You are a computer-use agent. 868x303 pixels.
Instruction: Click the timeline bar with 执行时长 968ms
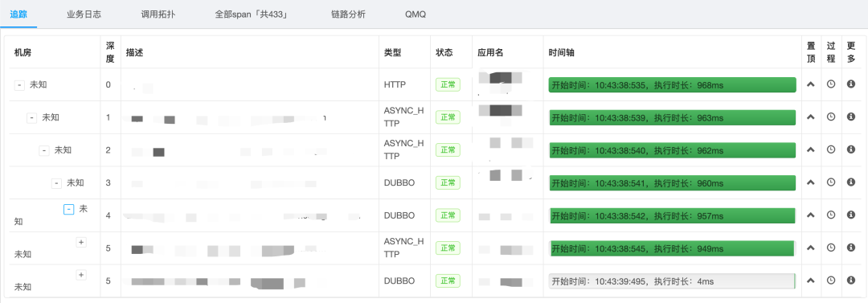coord(672,85)
